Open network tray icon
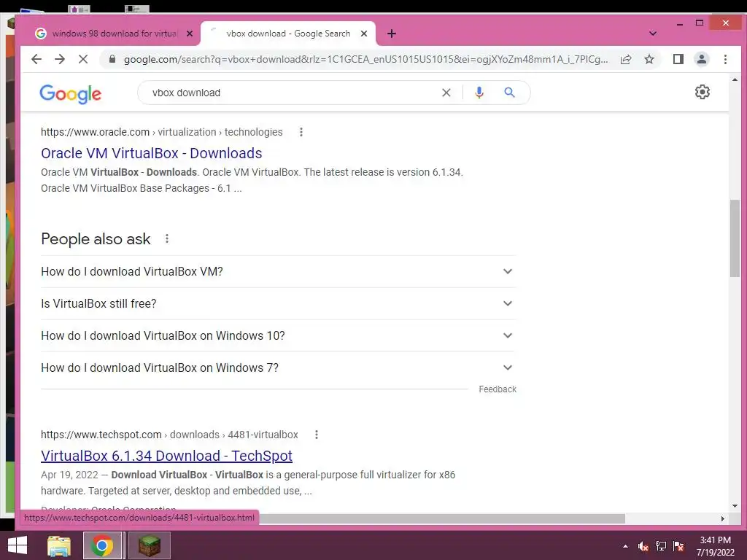Viewport: 747px width, 560px height. (661, 546)
